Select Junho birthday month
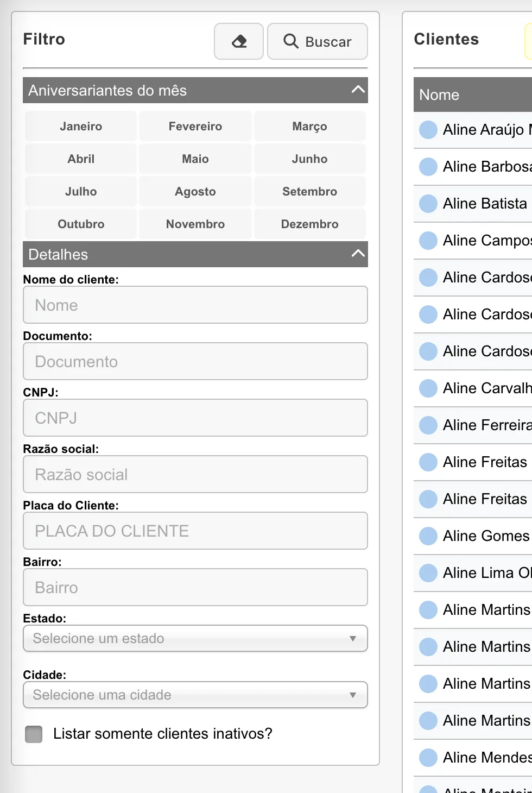 point(310,159)
